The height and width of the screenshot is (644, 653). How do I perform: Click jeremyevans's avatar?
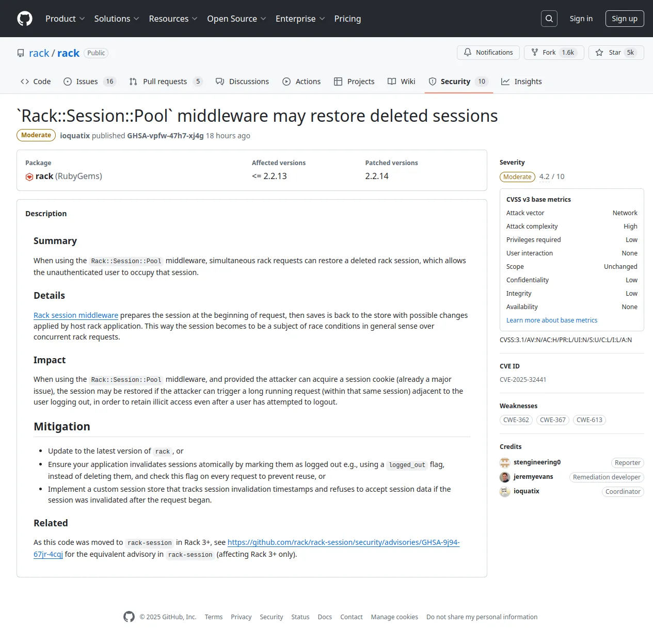coord(505,477)
